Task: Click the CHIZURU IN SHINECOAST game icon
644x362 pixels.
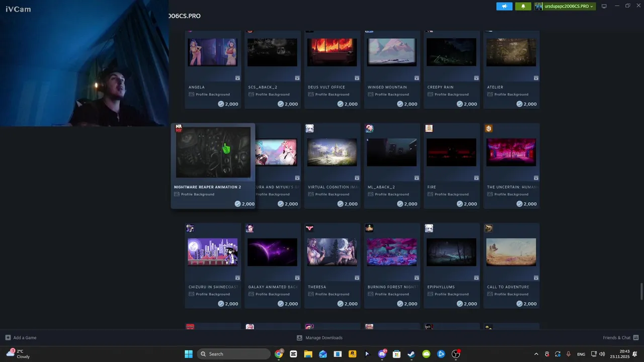Action: coord(190,228)
